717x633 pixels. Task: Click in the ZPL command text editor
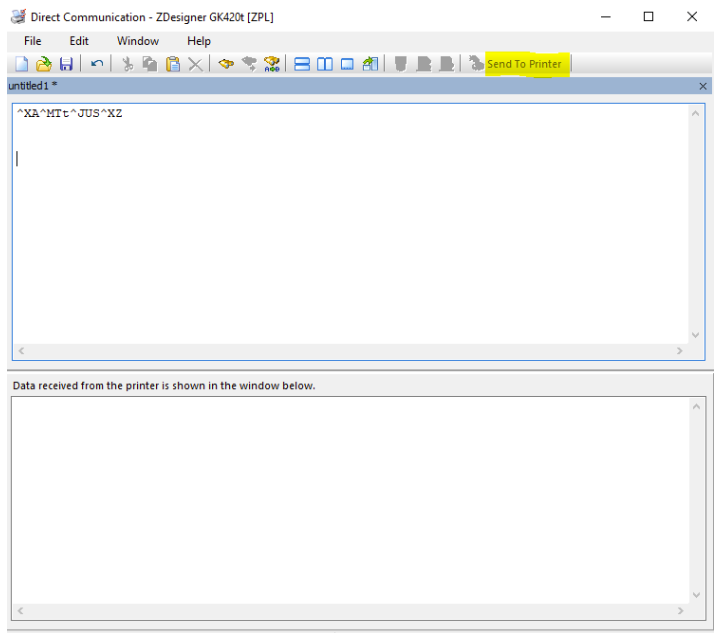click(350, 224)
